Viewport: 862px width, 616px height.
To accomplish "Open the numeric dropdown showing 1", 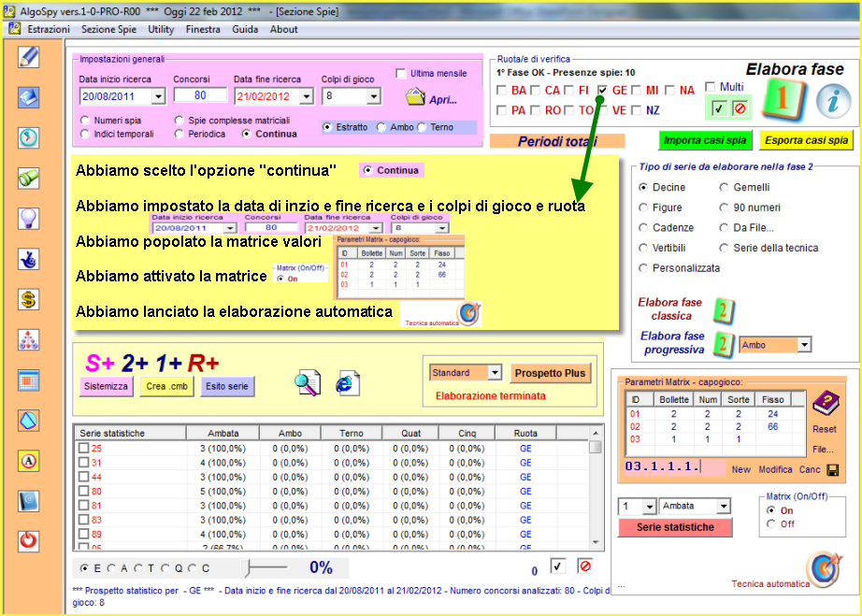I will point(649,506).
